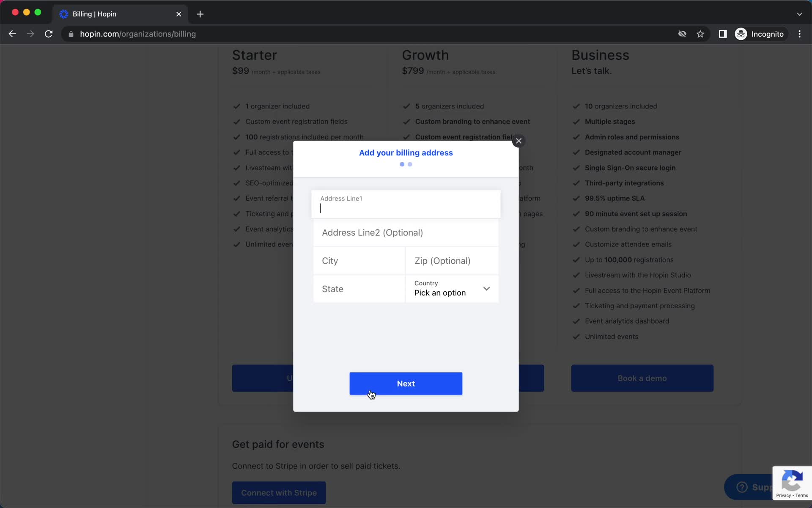Click the reload page icon
Image resolution: width=812 pixels, height=508 pixels.
pyautogui.click(x=49, y=34)
